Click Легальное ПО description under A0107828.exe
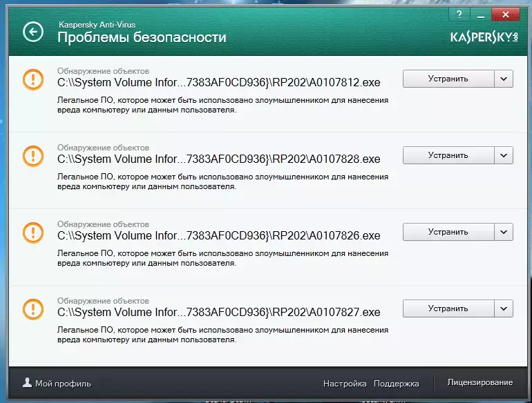Screen dimensions: 532x403 223,181
